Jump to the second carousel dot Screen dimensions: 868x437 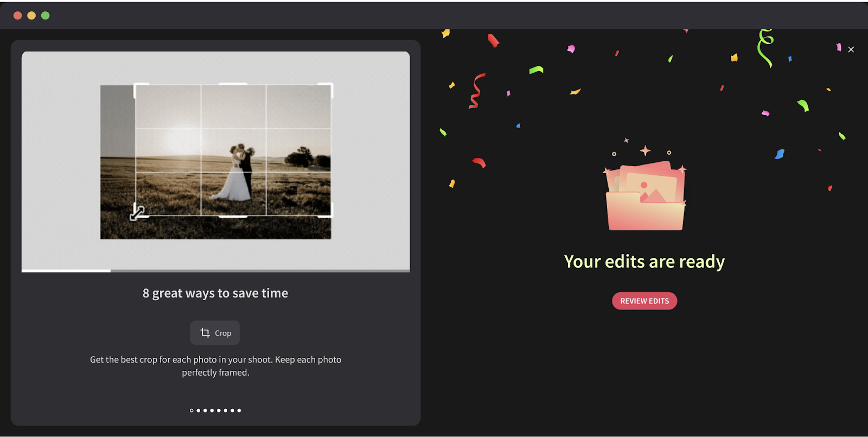coord(199,410)
